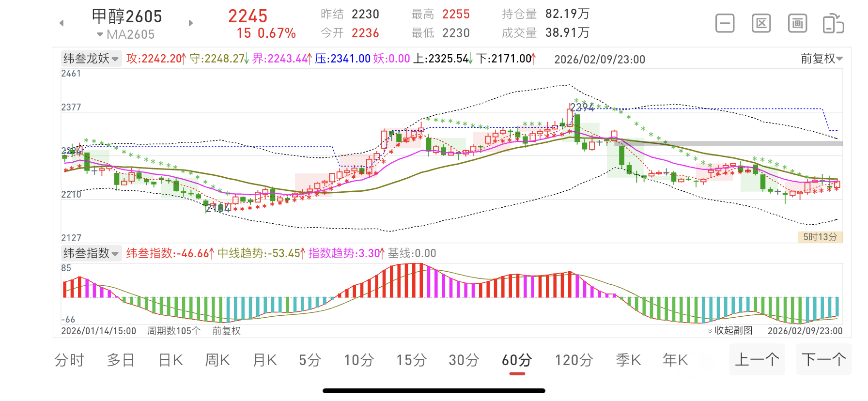Screen dimensions: 868x401
Task: Expand the 纬叁龙妖 indicator dropdown
Action: pyautogui.click(x=91, y=59)
